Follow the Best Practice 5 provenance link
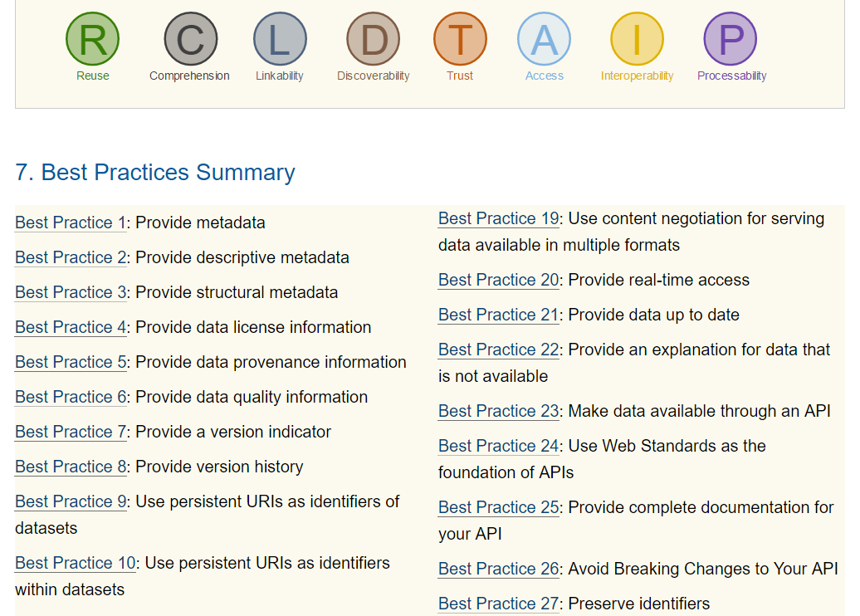Viewport: 860px width, 616px height. click(x=71, y=362)
